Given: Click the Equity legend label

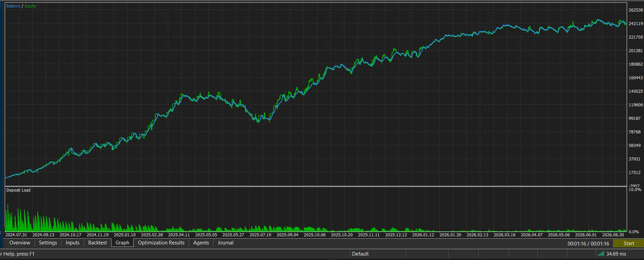Looking at the screenshot, I should pyautogui.click(x=31, y=6).
